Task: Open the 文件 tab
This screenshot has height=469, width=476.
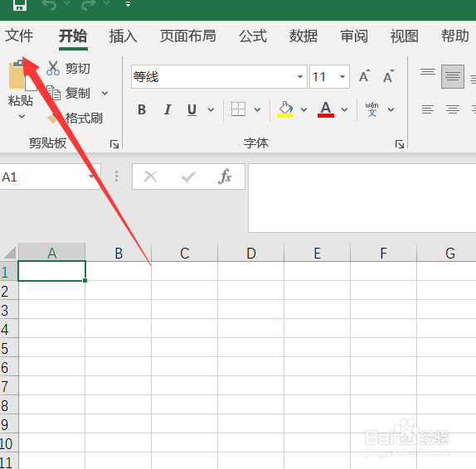Action: [19, 36]
